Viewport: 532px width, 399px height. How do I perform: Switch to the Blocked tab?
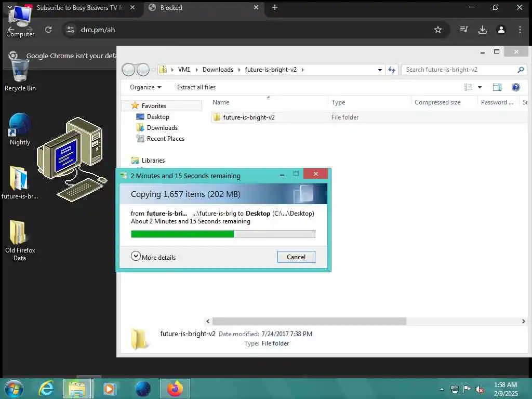coord(204,7)
